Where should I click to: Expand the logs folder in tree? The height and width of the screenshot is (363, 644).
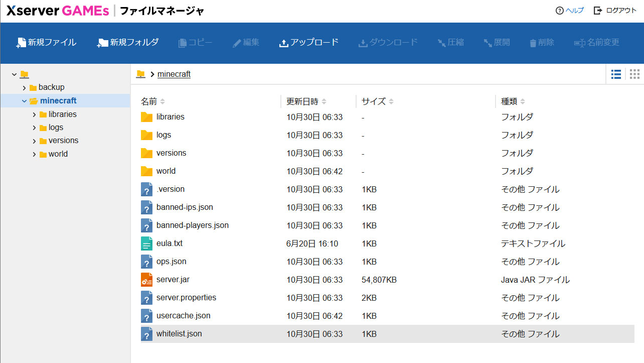click(34, 128)
